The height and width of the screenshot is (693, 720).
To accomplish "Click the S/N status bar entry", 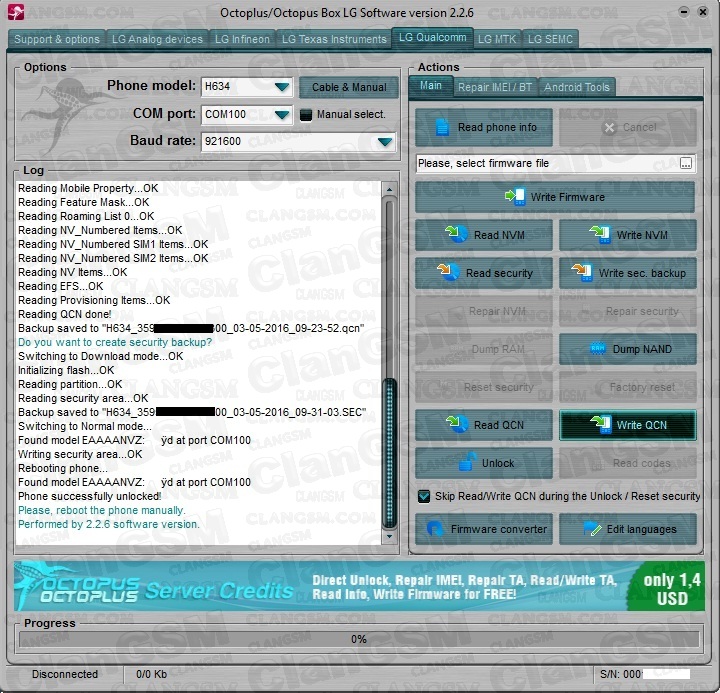I will click(645, 674).
